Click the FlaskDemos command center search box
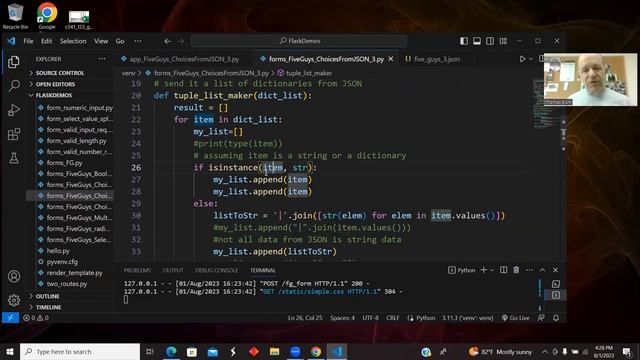The image size is (640, 360). tap(299, 41)
